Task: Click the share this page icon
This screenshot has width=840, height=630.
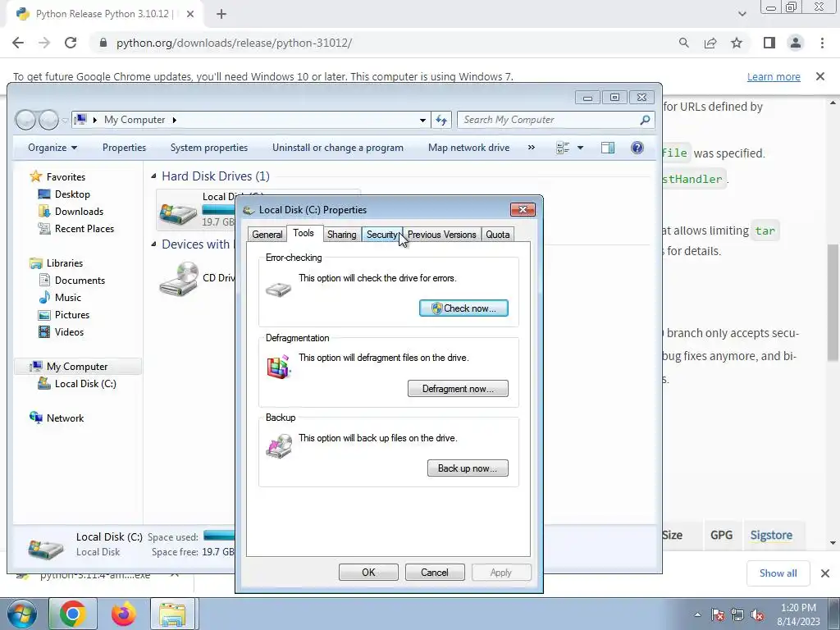Action: point(710,43)
